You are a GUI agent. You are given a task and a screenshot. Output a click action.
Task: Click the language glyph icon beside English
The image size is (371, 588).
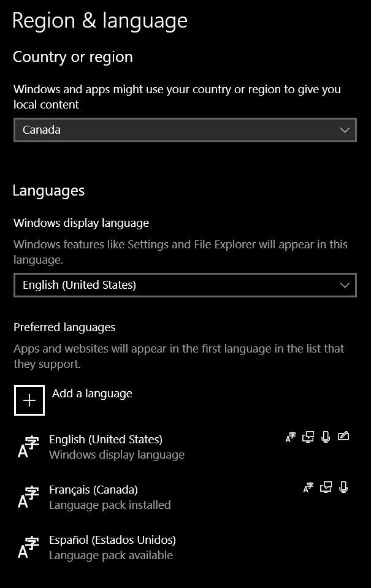pos(28,447)
